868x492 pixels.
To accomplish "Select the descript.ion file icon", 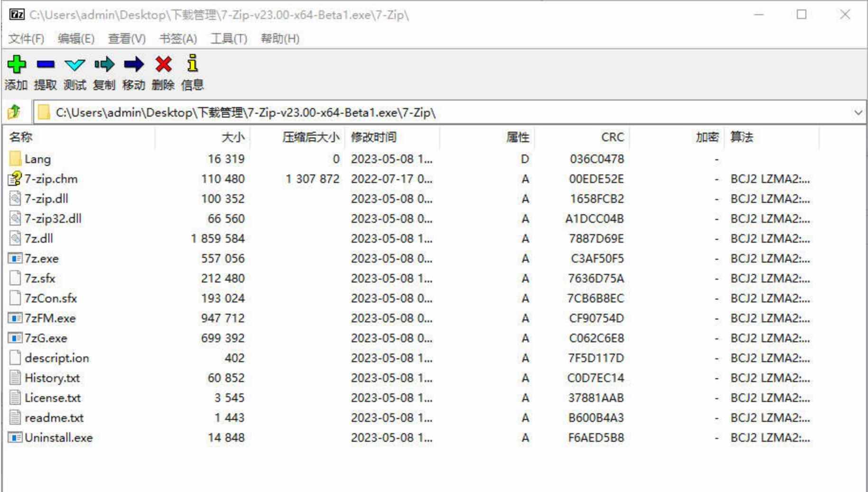I will 15,358.
